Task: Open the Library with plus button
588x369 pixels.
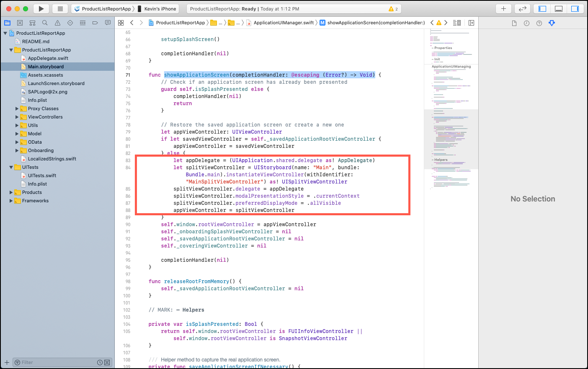Action: pos(503,8)
